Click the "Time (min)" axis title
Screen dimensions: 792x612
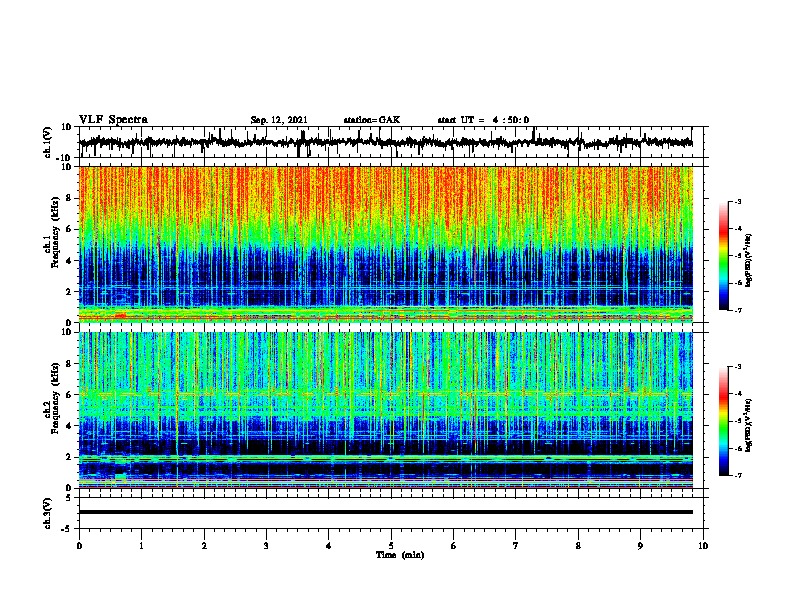pyautogui.click(x=400, y=555)
